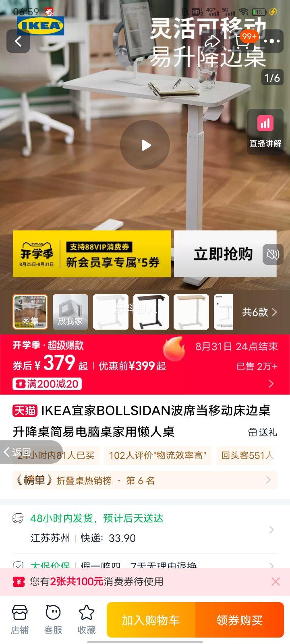This screenshot has height=644, width=290.
Task: Expand the 共6款 variants list
Action: [x=260, y=312]
